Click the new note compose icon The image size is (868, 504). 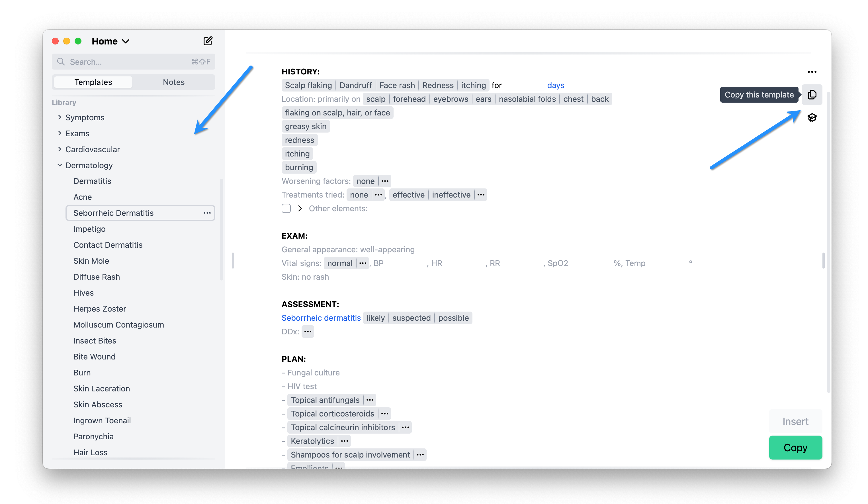click(x=208, y=41)
